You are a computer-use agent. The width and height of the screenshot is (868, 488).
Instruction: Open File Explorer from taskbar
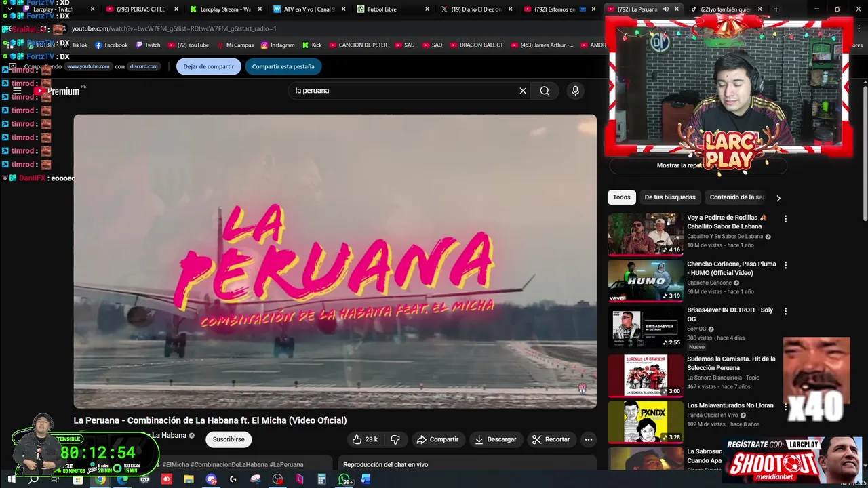click(189, 480)
